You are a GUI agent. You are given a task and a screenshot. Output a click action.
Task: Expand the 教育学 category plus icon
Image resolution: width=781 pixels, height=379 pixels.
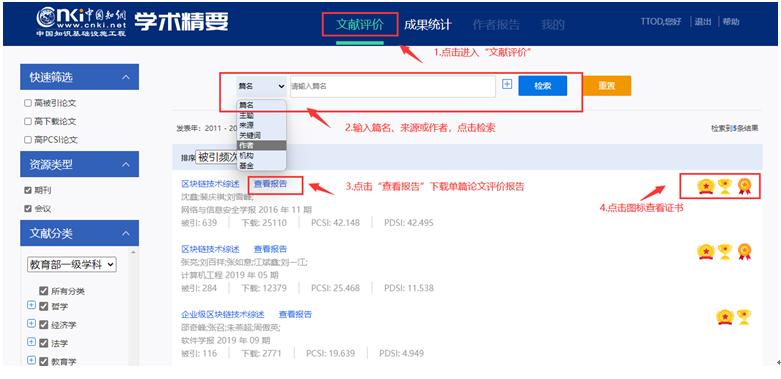[31, 360]
